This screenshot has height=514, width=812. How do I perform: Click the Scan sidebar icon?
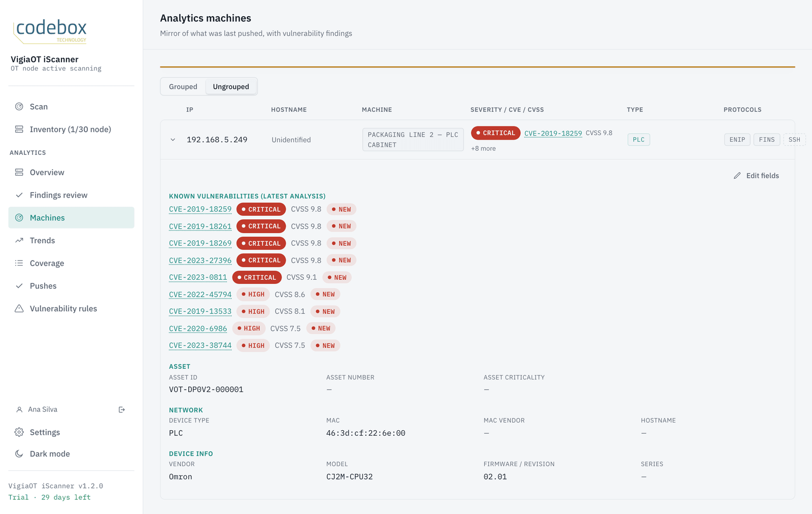tap(19, 107)
